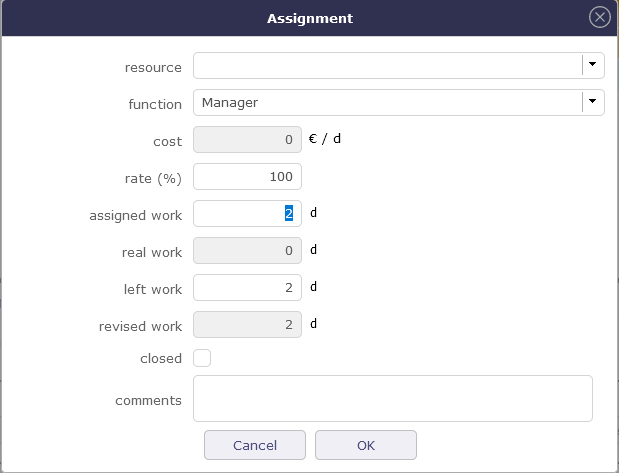Confirm the assignment with OK
Screen dimensions: 619x473
[365, 445]
